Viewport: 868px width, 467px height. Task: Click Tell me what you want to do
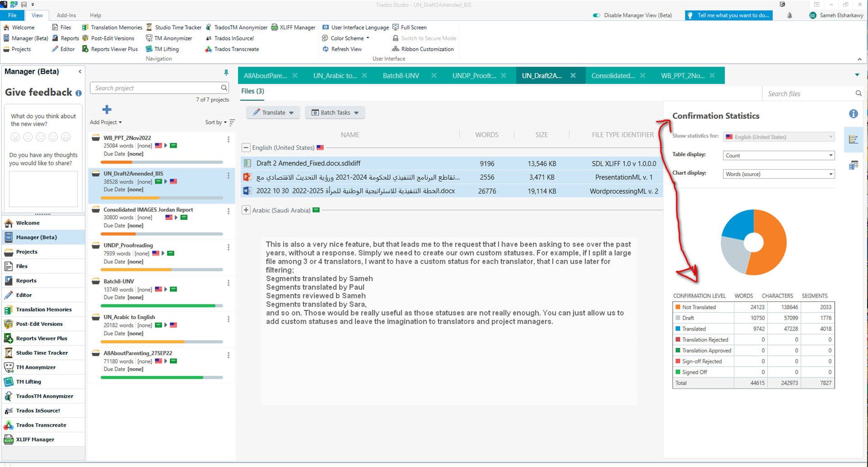pyautogui.click(x=729, y=15)
